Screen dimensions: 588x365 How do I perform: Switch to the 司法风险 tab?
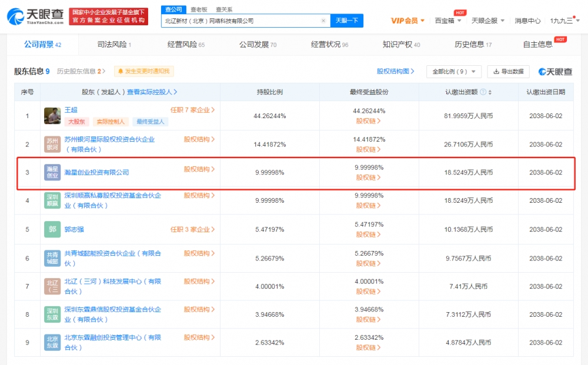(x=114, y=45)
